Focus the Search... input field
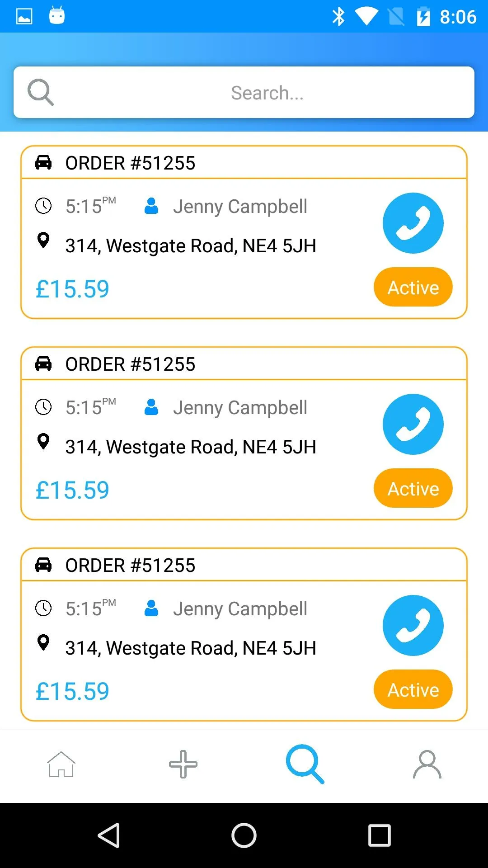Viewport: 488px width, 868px height. 267,93
